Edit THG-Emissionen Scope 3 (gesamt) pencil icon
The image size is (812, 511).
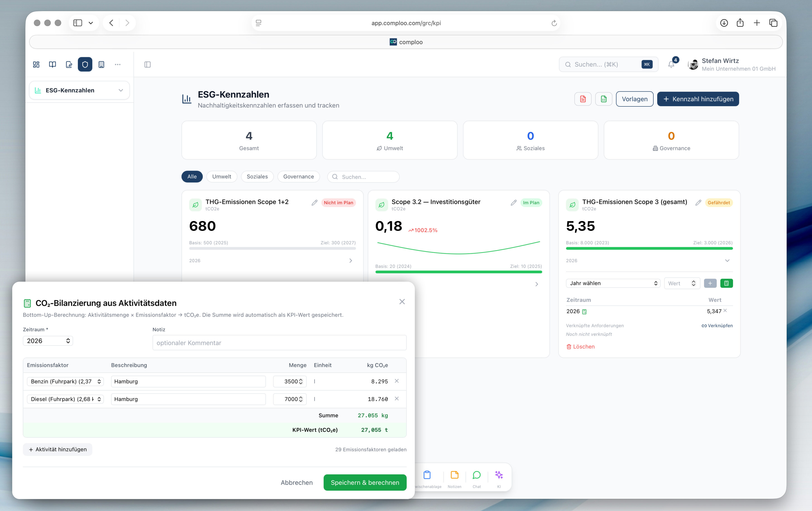coord(698,202)
